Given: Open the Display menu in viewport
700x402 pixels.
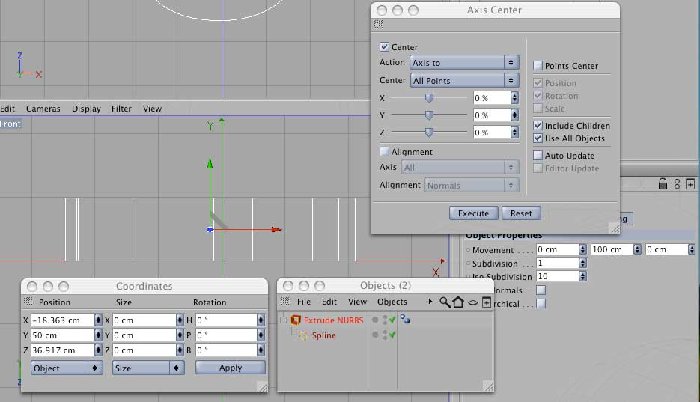Looking at the screenshot, I should (86, 109).
